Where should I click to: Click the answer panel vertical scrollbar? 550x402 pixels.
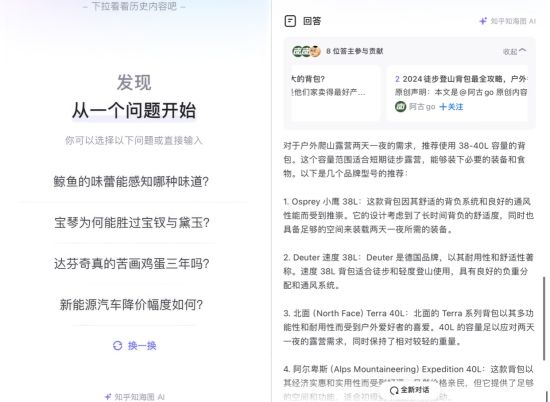point(544,318)
